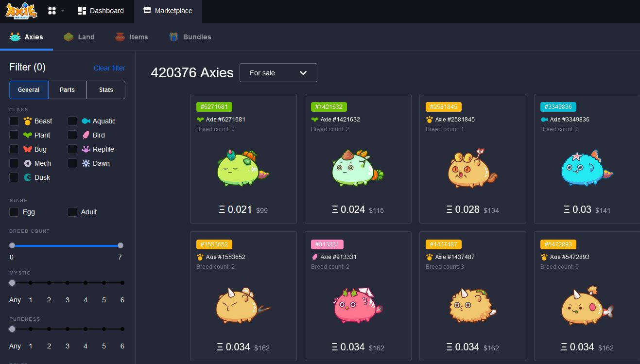This screenshot has width=640, height=364.
Task: Click the Items tab's pot icon
Action: 120,37
